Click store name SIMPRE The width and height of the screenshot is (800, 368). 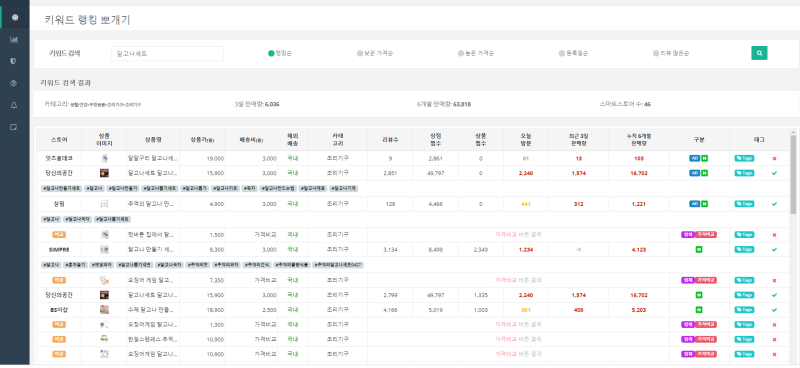pos(59,250)
